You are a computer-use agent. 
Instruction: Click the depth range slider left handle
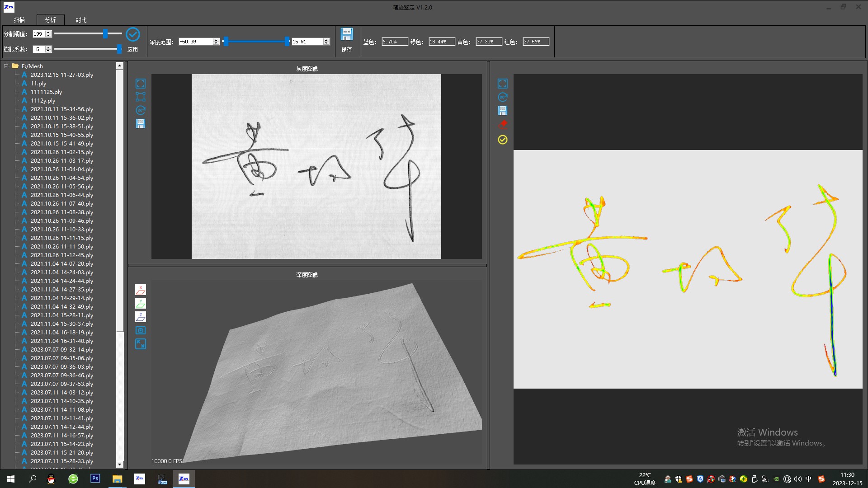(x=226, y=42)
